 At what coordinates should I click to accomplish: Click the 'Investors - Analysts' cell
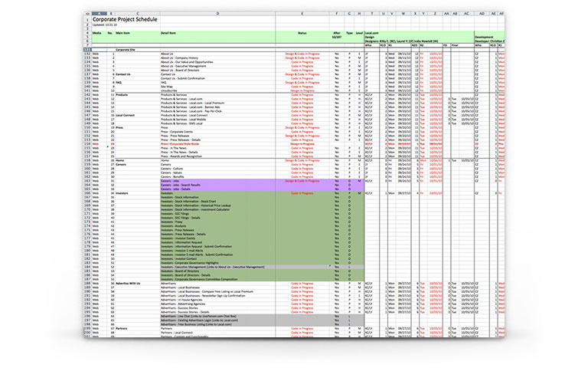[x=173, y=226]
